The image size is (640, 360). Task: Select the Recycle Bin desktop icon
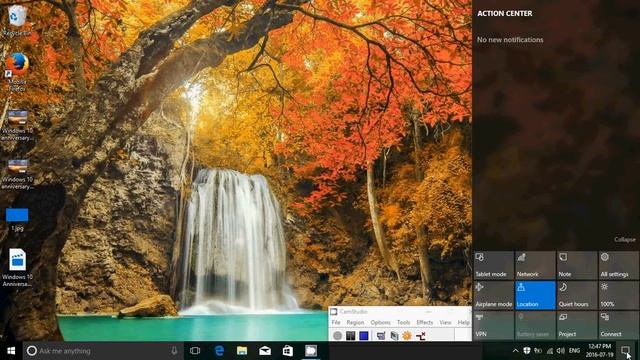point(17,20)
